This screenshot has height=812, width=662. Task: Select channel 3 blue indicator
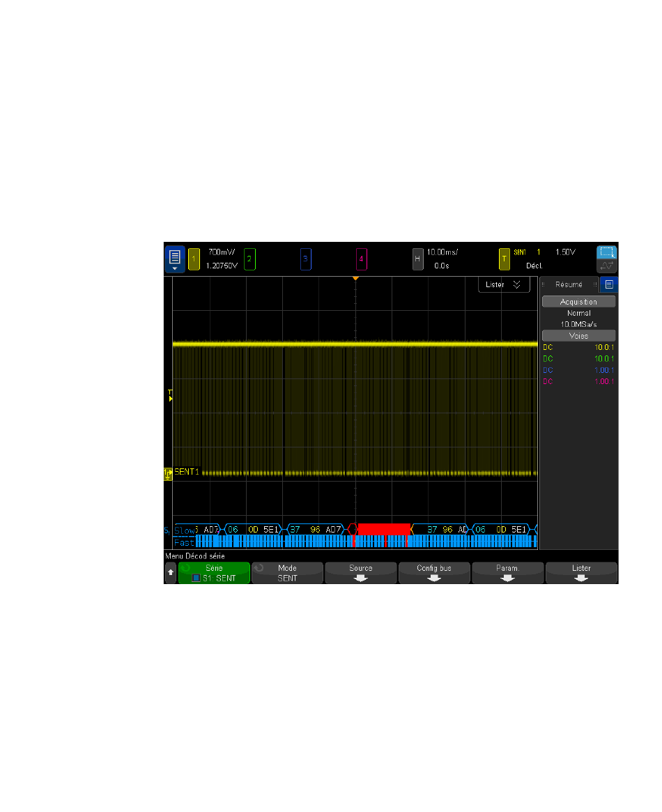tap(305, 259)
